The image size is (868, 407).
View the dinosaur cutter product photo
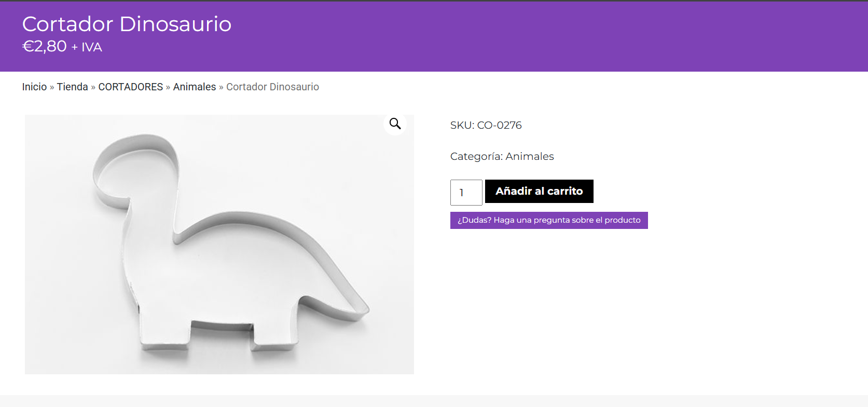[x=219, y=245]
